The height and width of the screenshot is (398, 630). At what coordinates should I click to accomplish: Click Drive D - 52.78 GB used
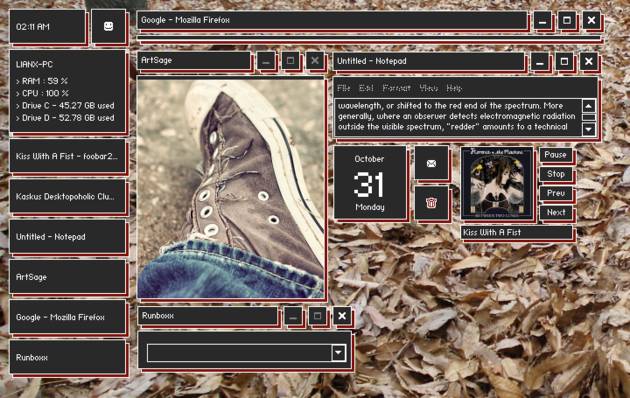click(65, 118)
